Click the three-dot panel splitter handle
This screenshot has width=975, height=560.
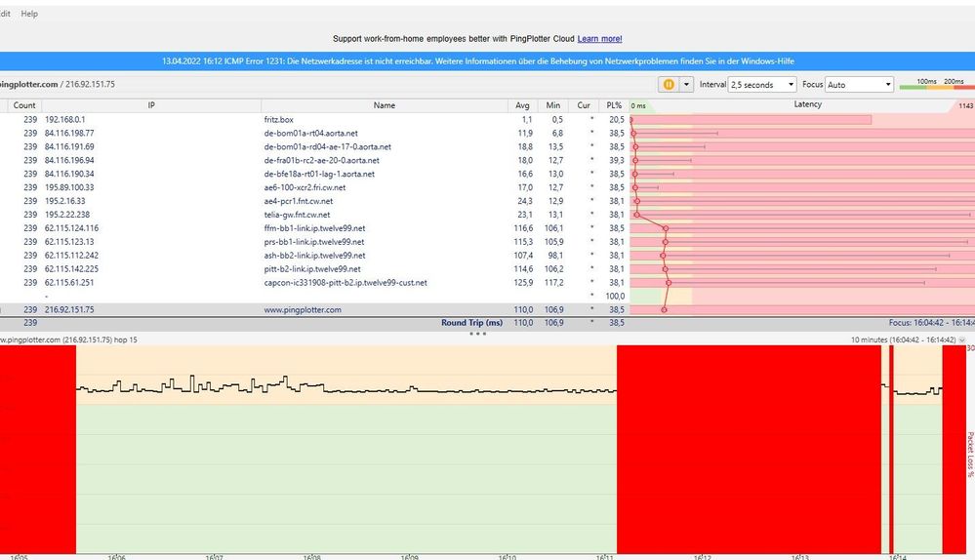(477, 334)
